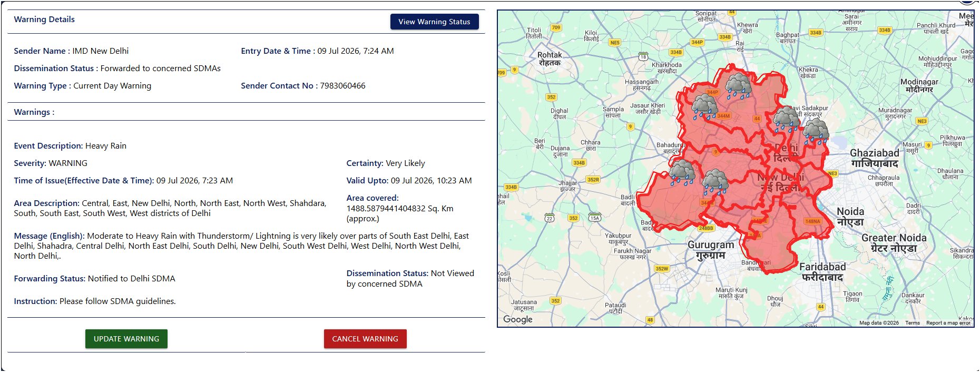Screen dimensions: 980x372
Task: Click the Map data ©2026 attribution text
Action: (x=879, y=323)
